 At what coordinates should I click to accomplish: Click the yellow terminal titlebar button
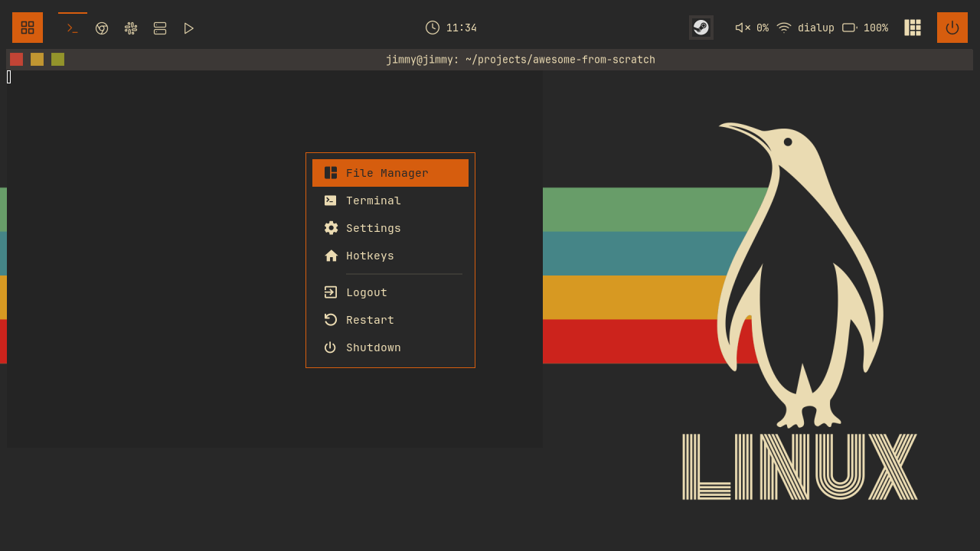[37, 60]
